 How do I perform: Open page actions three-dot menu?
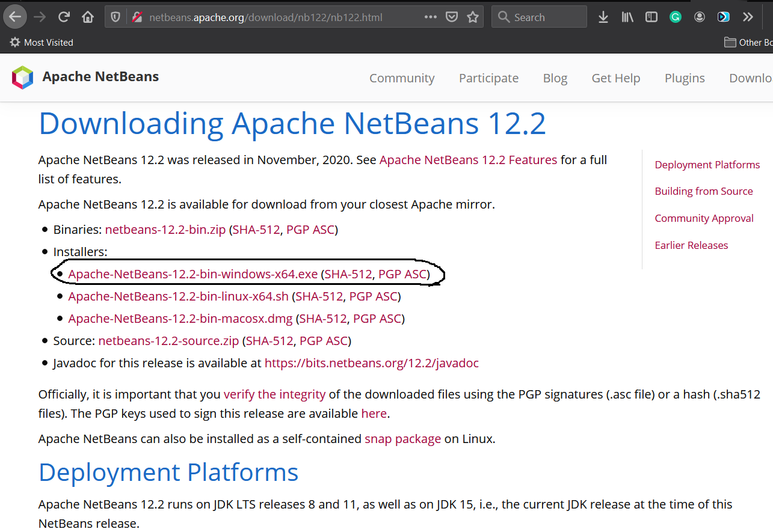(431, 17)
